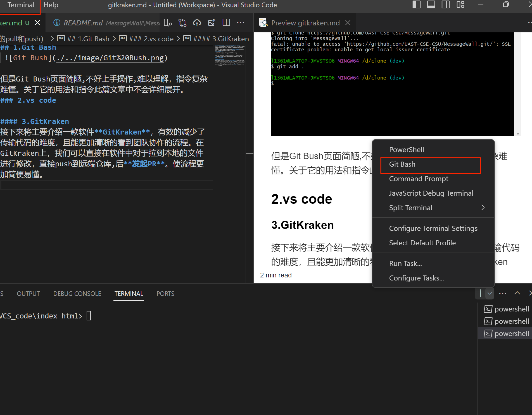Expand the Split Terminal submenu
532x415 pixels.
click(433, 208)
